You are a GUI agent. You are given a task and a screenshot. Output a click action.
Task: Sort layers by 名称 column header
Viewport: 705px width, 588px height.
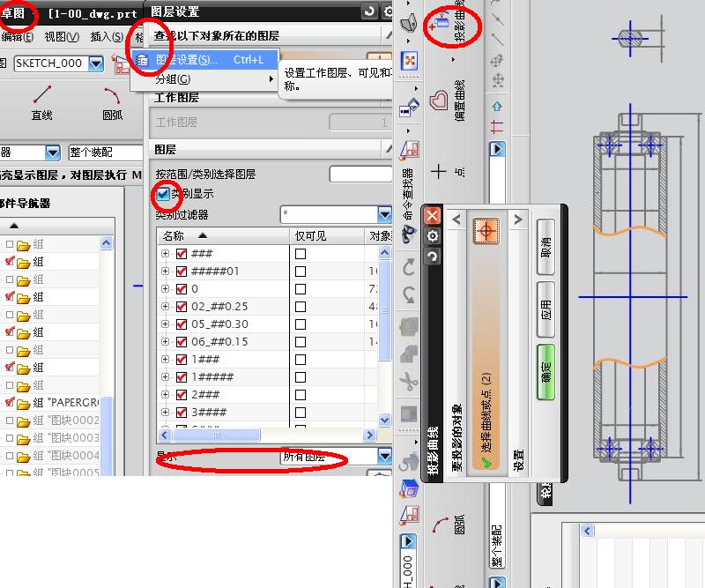click(x=224, y=235)
